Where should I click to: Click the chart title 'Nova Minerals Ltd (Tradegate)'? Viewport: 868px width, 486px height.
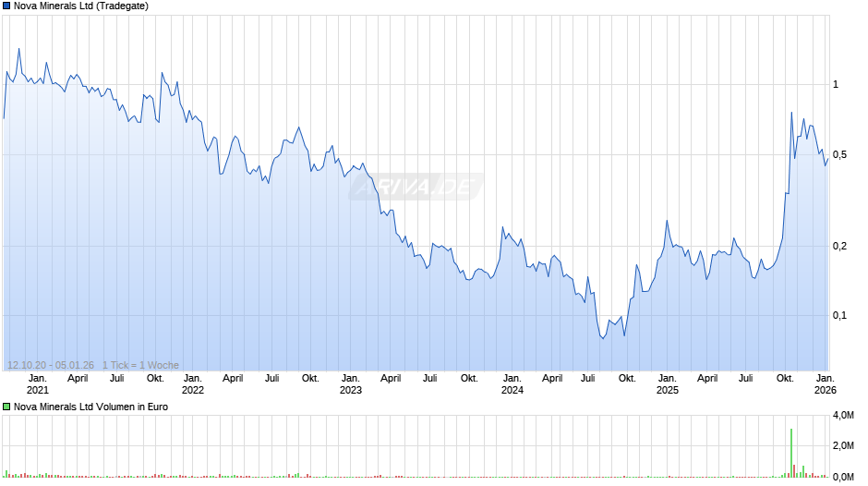(x=81, y=6)
